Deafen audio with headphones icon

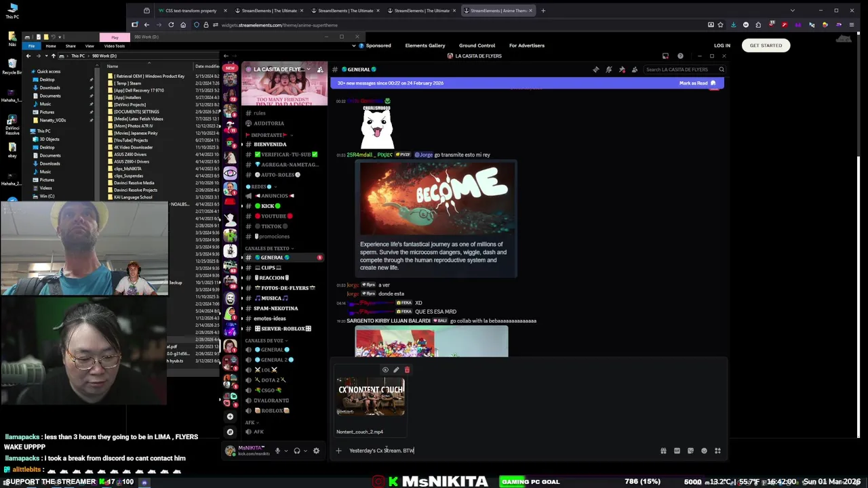point(296,451)
